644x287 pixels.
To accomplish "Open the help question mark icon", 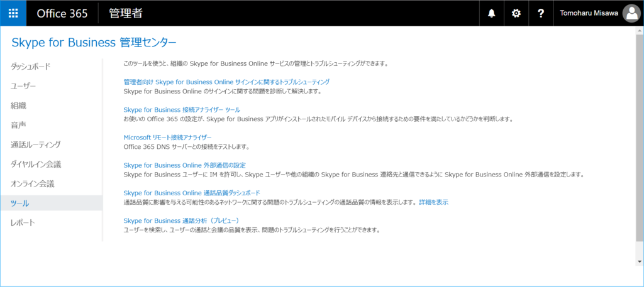I will point(541,13).
